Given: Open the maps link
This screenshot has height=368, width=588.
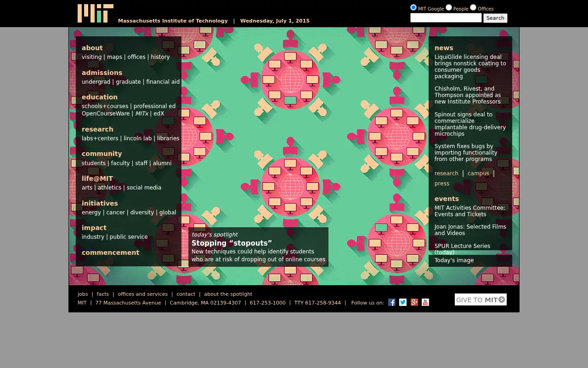Looking at the screenshot, I should pos(114,57).
